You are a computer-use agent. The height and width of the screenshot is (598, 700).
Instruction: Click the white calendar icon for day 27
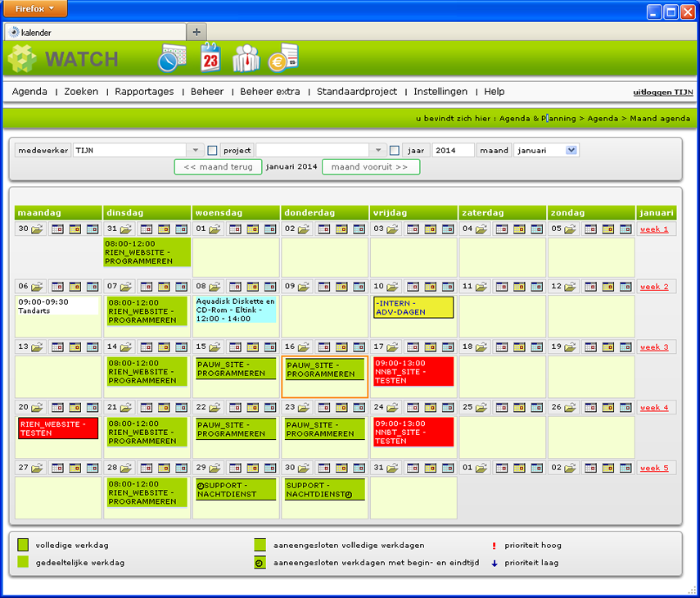click(57, 468)
